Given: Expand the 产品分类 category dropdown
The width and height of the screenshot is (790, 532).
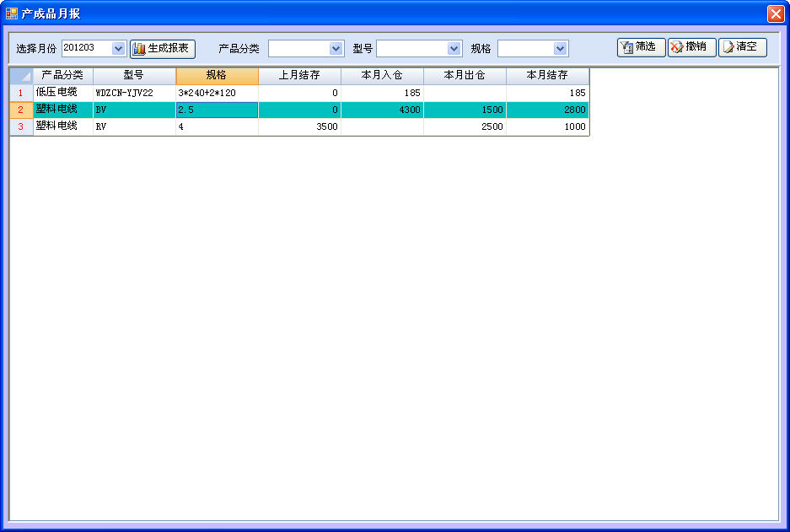Looking at the screenshot, I should click(x=336, y=49).
